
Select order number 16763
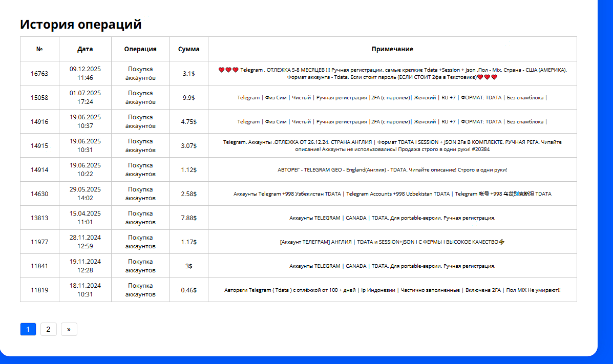click(x=39, y=74)
